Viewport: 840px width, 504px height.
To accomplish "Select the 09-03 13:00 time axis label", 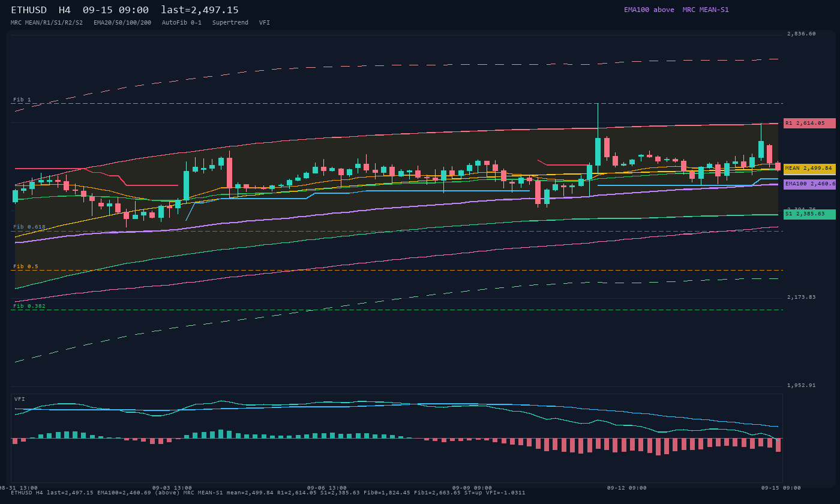I will coord(172,488).
